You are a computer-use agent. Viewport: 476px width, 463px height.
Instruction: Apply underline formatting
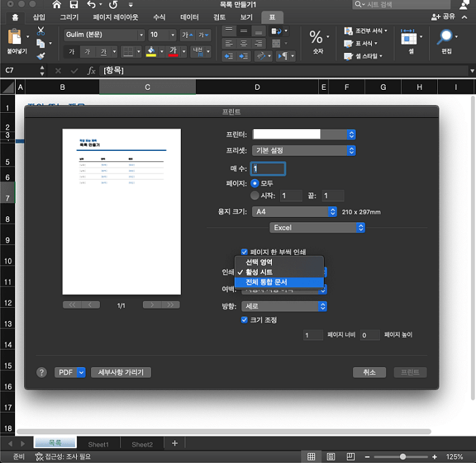(103, 52)
